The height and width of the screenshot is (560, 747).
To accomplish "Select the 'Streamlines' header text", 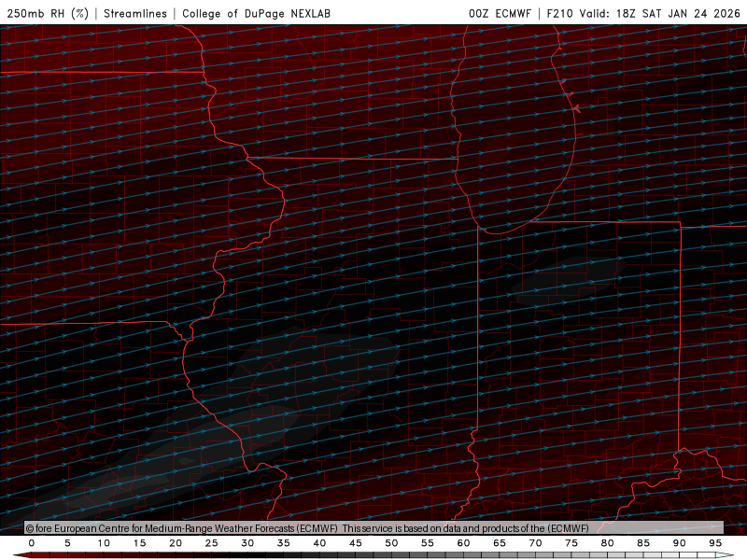I will pos(135,13).
